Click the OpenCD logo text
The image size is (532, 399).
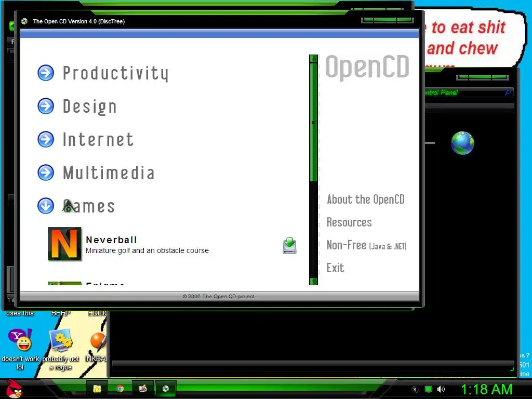point(367,67)
